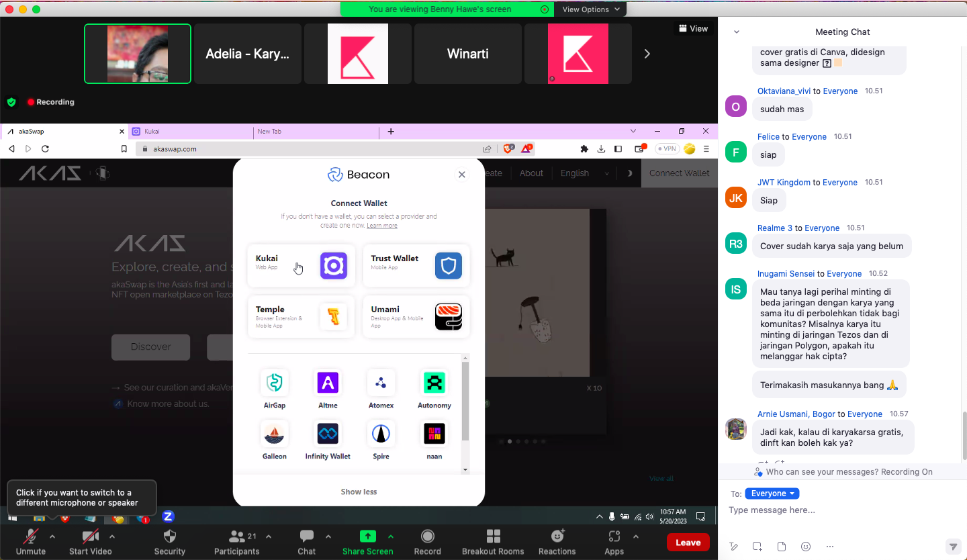
Task: Open Breakout Rooms
Action: 493,542
